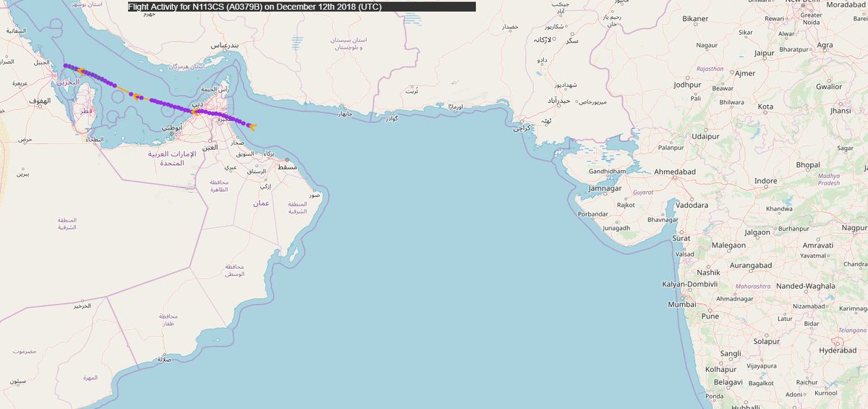Viewport: 868px width, 409px height.
Task: Click the Hyderabad city label
Action: click(838, 350)
